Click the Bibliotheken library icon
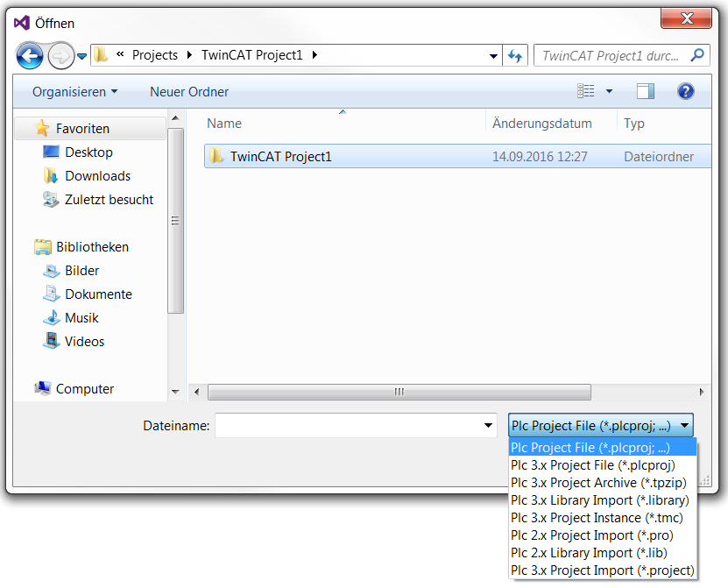This screenshot has height=588, width=728. [x=42, y=246]
